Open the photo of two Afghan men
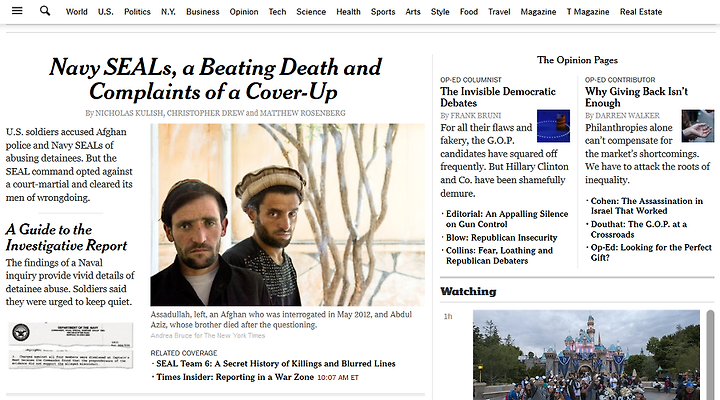The image size is (720, 400). [287, 214]
